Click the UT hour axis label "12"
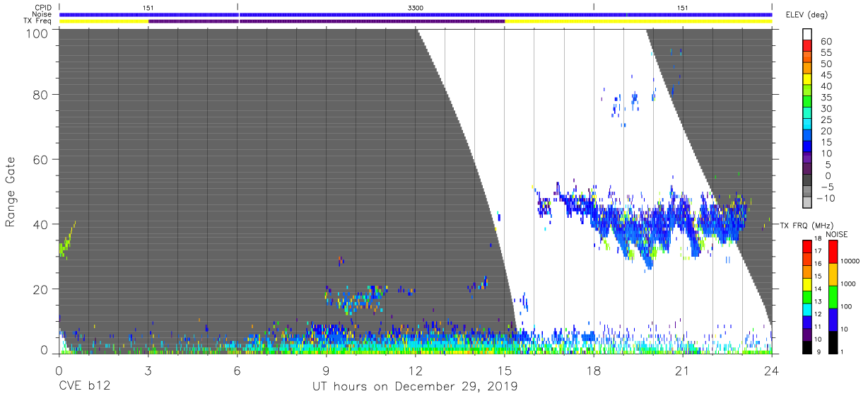Screen dimensions: 868x401 click(416, 370)
